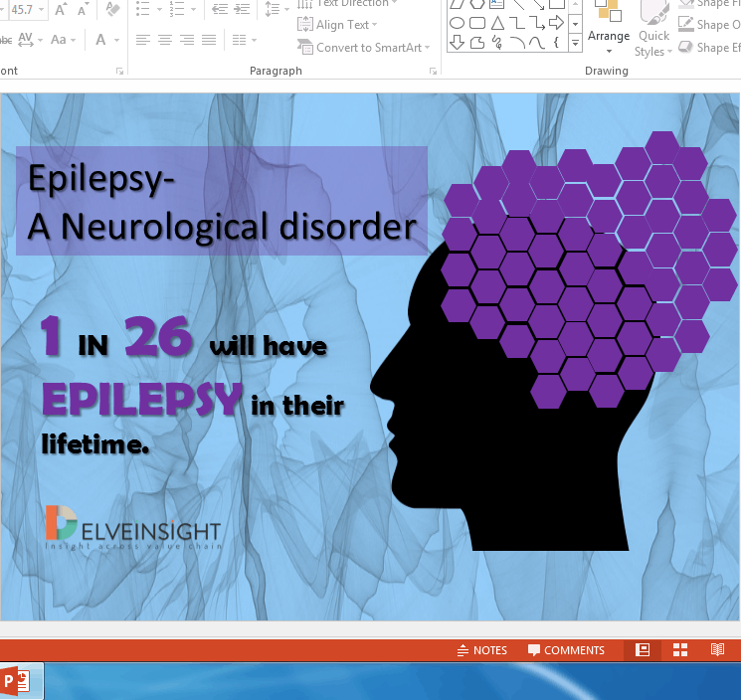Increase font size with the large A icon
This screenshot has height=700, width=741.
pos(60,10)
